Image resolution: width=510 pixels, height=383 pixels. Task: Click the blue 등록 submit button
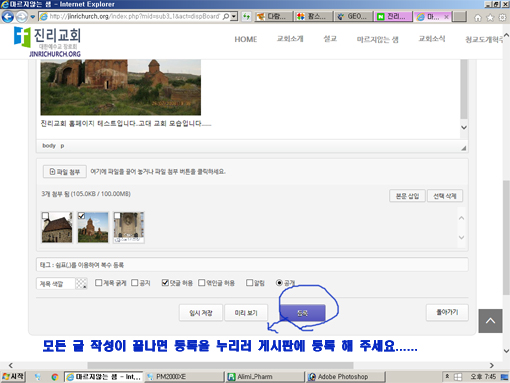point(302,313)
